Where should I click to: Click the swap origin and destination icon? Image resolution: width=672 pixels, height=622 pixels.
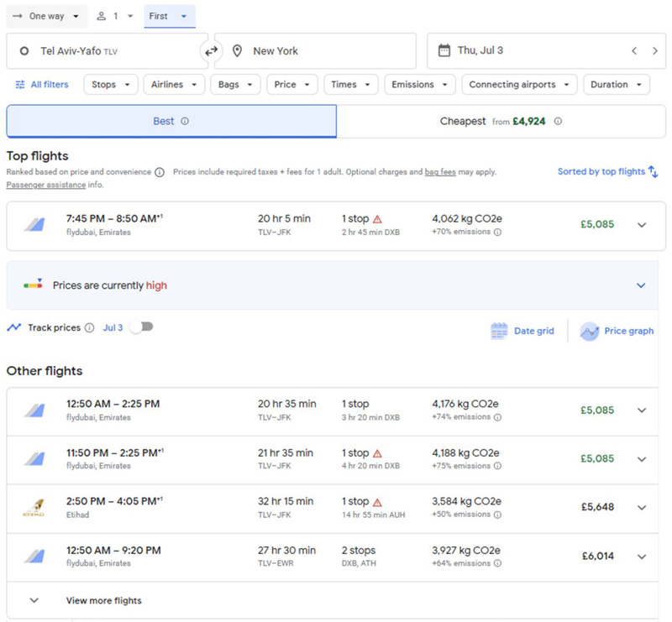pos(211,51)
